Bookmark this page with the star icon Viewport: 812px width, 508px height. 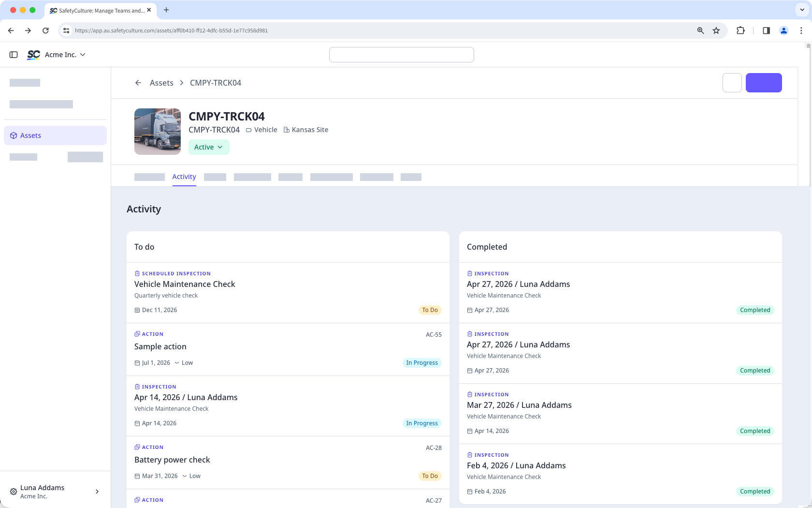point(716,30)
